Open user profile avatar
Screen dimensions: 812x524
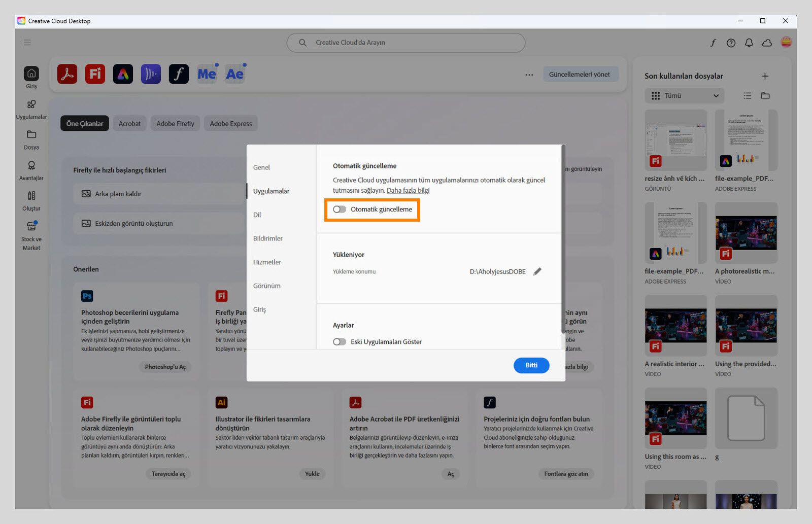click(786, 42)
